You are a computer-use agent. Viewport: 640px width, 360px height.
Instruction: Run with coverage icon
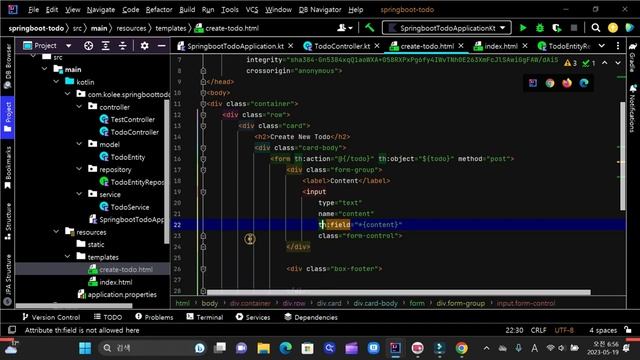(x=557, y=28)
